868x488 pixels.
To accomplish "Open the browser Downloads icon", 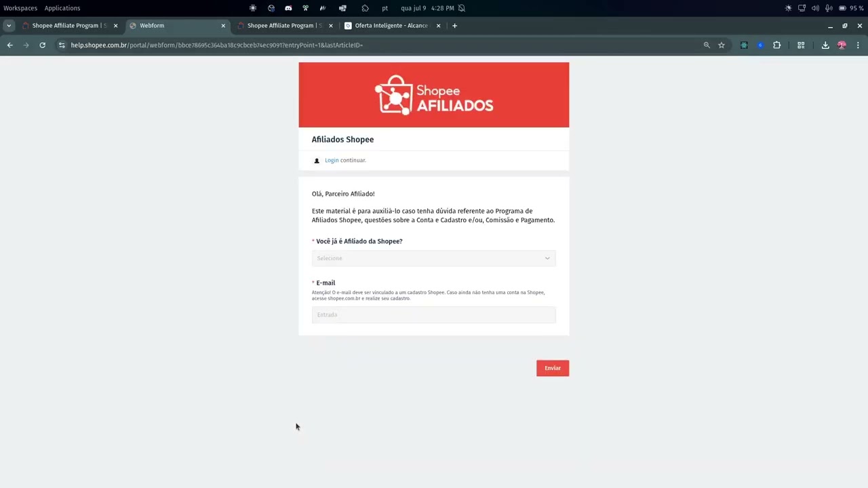I will click(x=825, y=45).
